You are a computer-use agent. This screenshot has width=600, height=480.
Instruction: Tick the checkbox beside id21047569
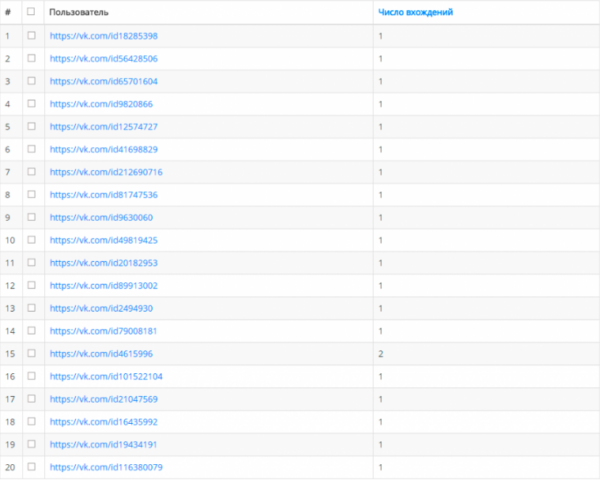31,399
